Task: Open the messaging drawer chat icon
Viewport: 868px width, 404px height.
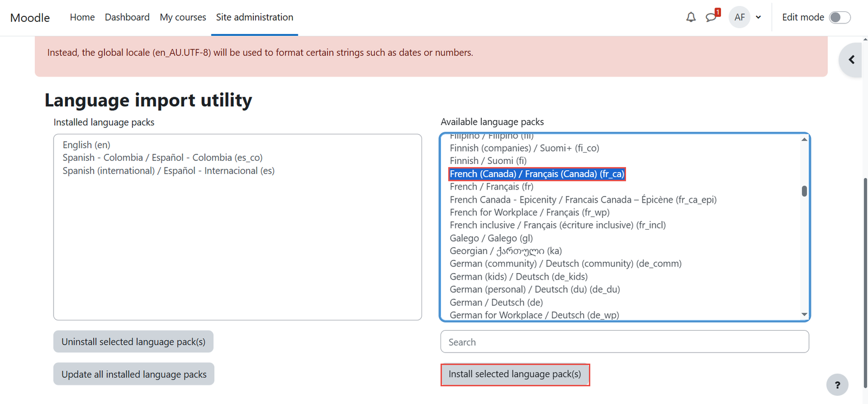Action: (711, 17)
